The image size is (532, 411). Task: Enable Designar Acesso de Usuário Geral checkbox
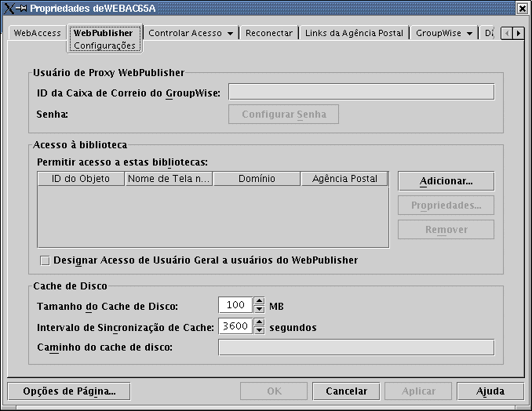[x=45, y=260]
